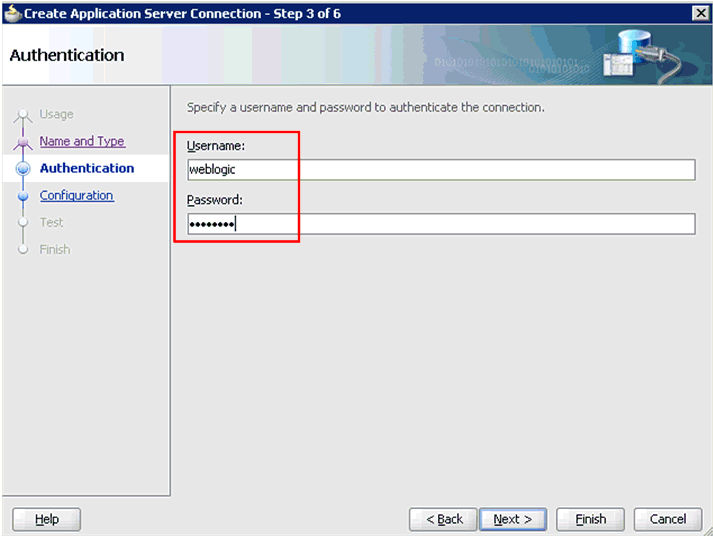Click the Configuration step bullet icon
The height and width of the screenshot is (536, 713).
tap(23, 196)
